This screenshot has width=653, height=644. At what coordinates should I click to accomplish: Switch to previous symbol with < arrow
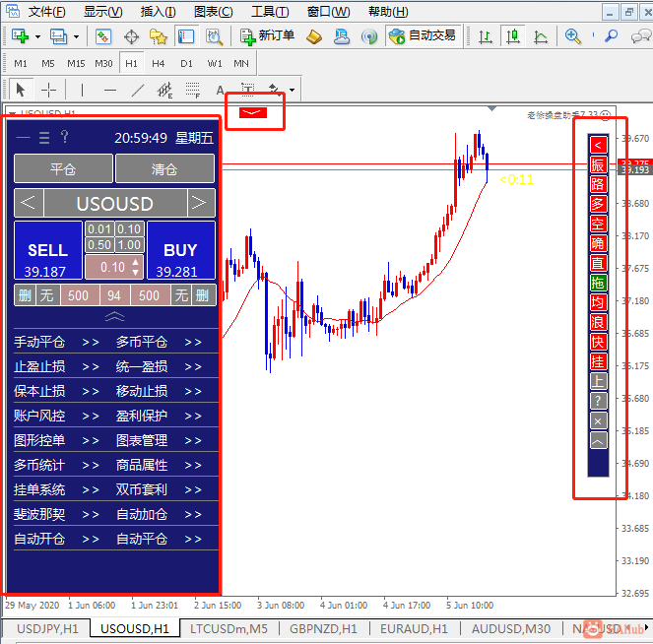pos(29,203)
